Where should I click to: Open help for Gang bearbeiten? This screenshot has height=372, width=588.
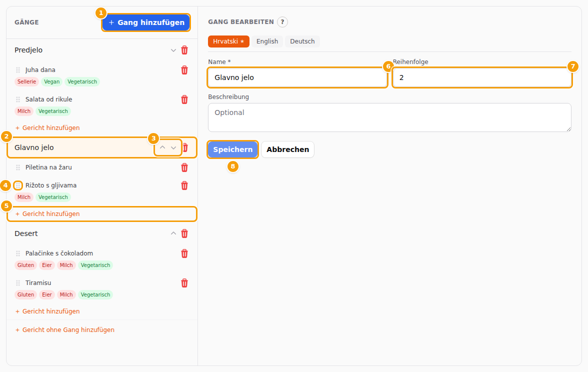282,22
